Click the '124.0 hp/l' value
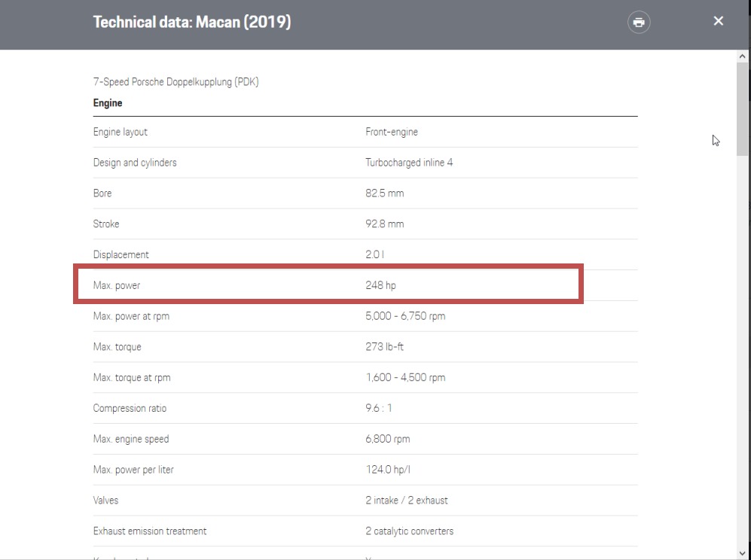The height and width of the screenshot is (560, 751). (x=387, y=470)
